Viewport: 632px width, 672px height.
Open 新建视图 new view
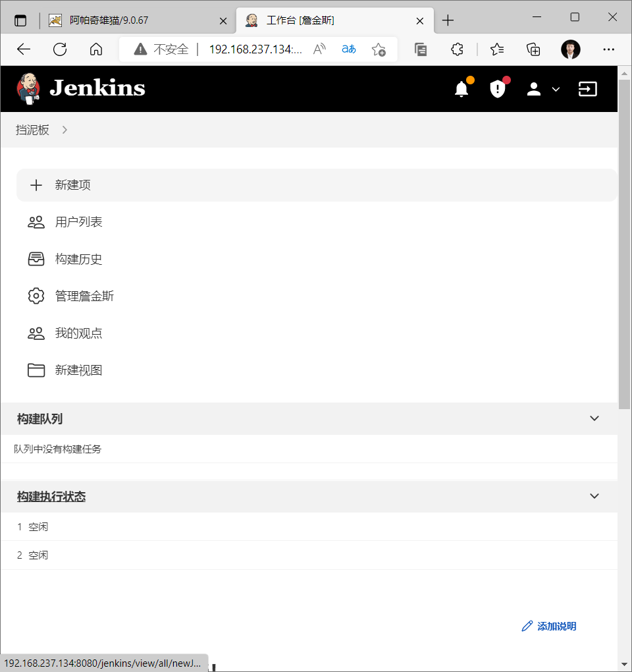(79, 370)
